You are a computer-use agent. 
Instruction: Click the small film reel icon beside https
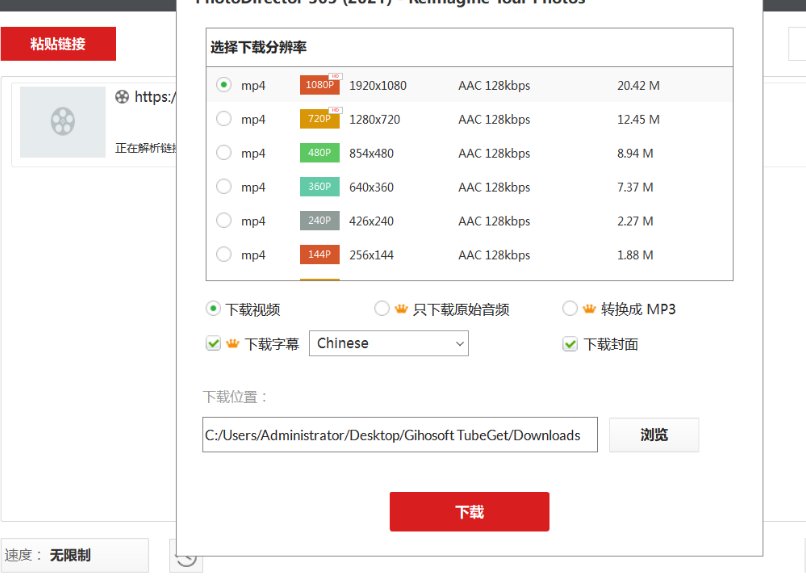tap(122, 97)
